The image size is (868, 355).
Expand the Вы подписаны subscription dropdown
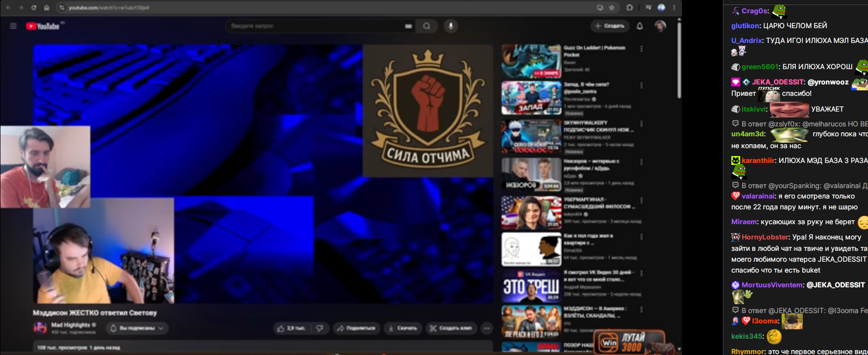tap(138, 328)
